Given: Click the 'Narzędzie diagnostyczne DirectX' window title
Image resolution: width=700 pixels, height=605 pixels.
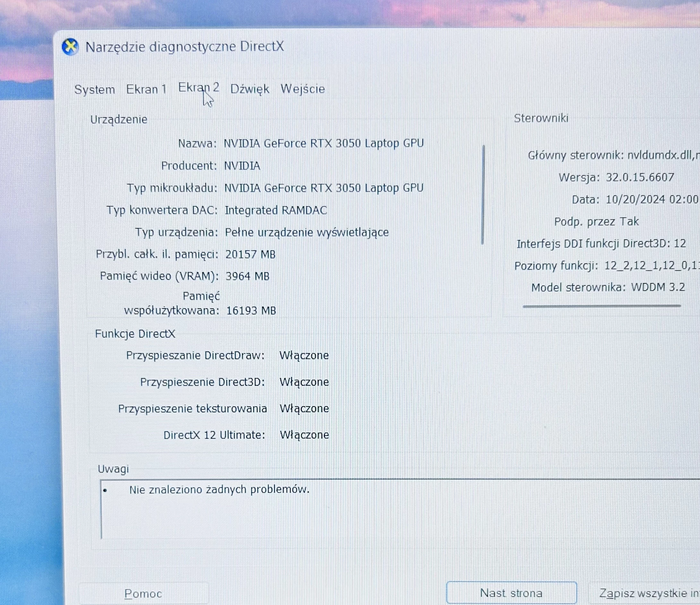Looking at the screenshot, I should 185,47.
